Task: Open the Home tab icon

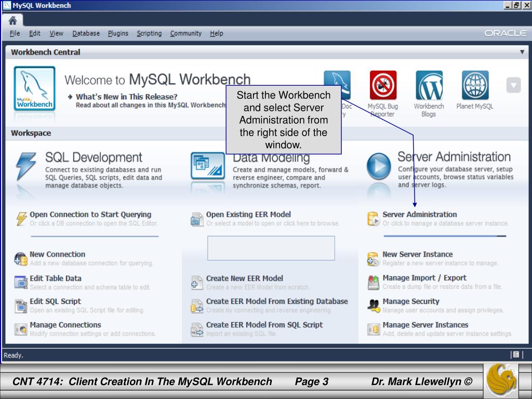Action: coord(12,21)
